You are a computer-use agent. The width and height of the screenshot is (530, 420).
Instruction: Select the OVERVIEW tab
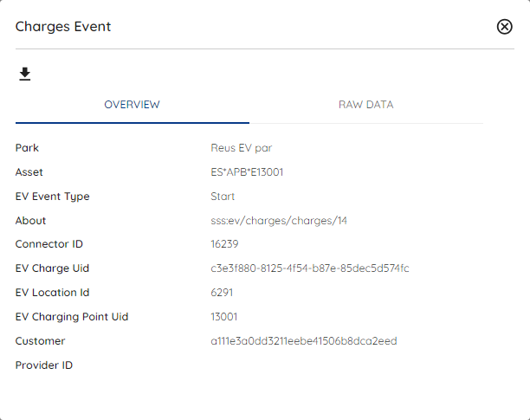click(x=132, y=105)
